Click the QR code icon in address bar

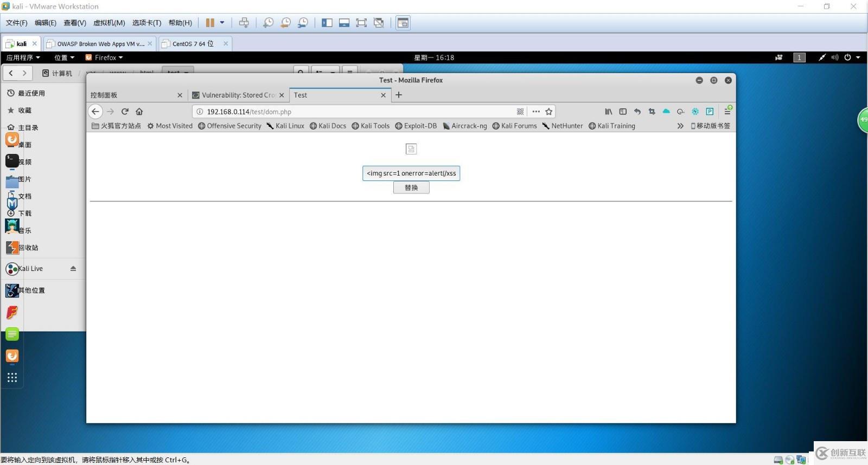pos(520,112)
